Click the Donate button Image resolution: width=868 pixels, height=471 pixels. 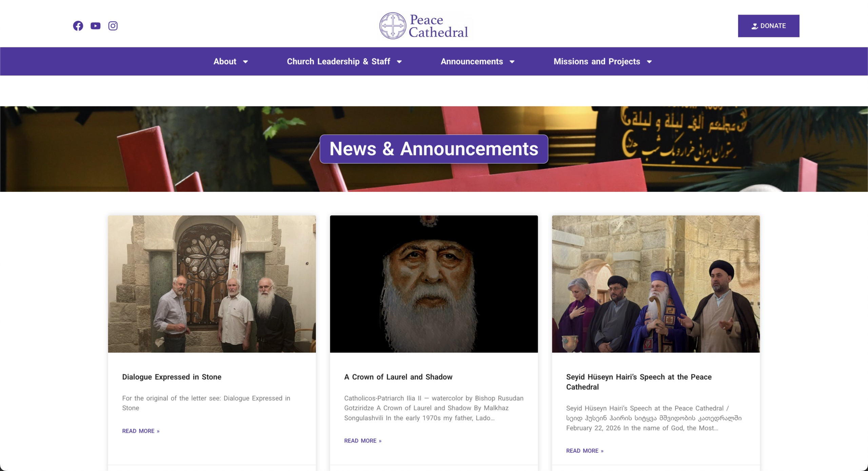[768, 26]
